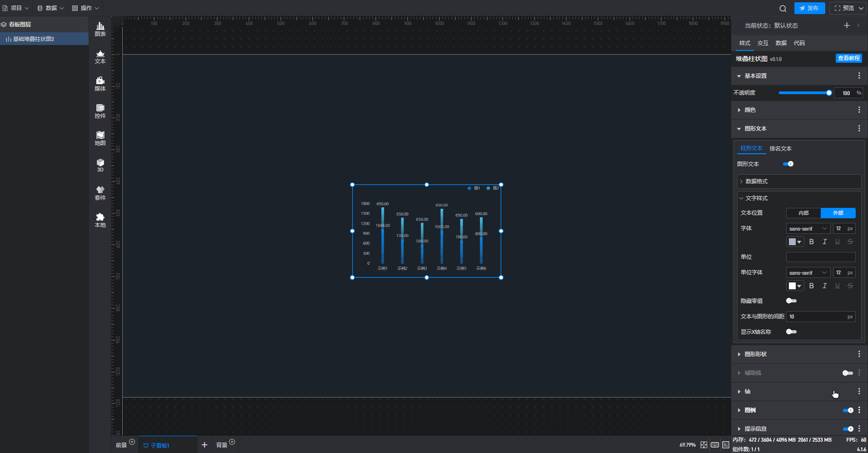Expand the 图形形状 section

point(739,354)
